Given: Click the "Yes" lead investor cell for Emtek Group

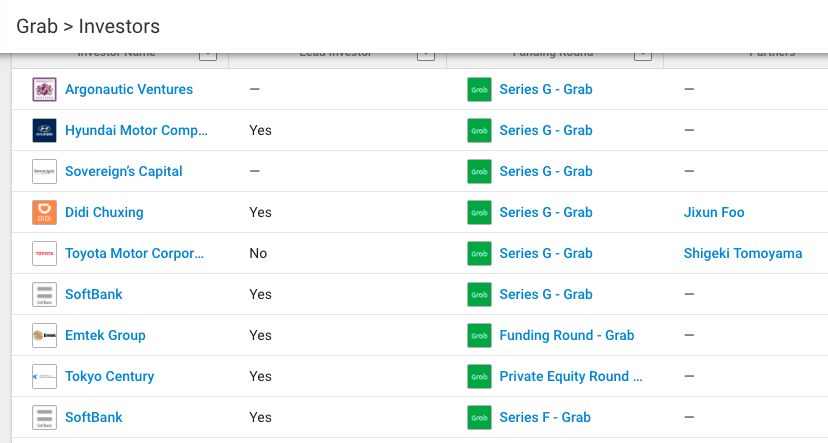Looking at the screenshot, I should (x=260, y=335).
